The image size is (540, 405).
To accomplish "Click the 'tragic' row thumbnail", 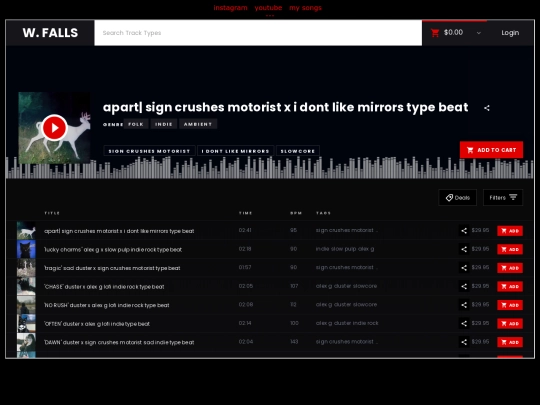I will [26, 268].
